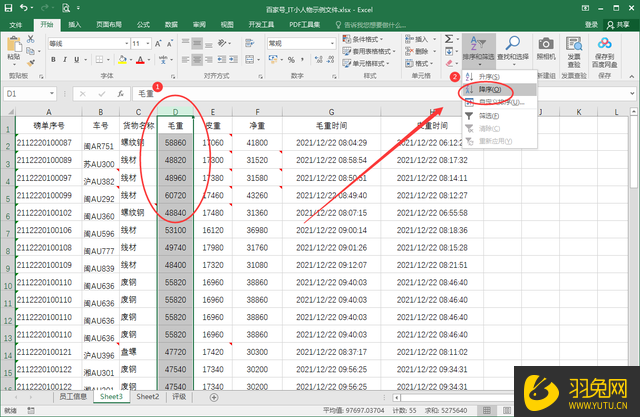Click the Decrease Font Size icon
Image resolution: width=640 pixels, height=417 pixels.
pos(170,43)
